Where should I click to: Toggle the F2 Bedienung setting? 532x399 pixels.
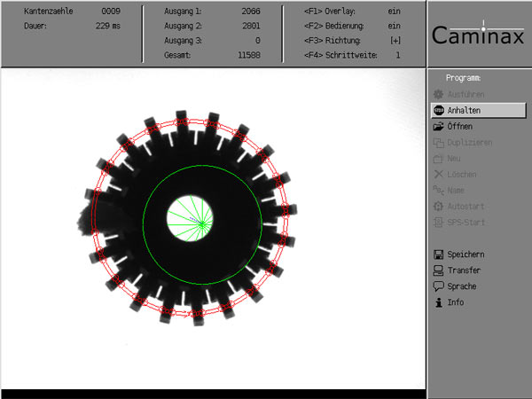394,27
